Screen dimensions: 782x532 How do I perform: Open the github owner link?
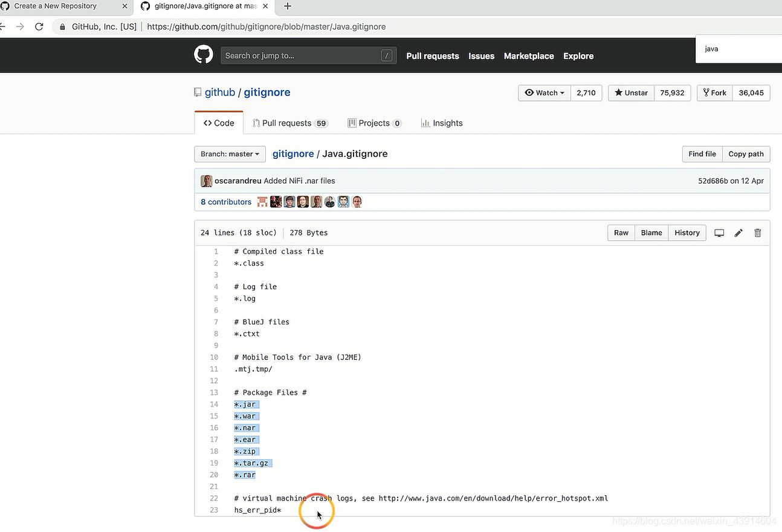point(220,92)
